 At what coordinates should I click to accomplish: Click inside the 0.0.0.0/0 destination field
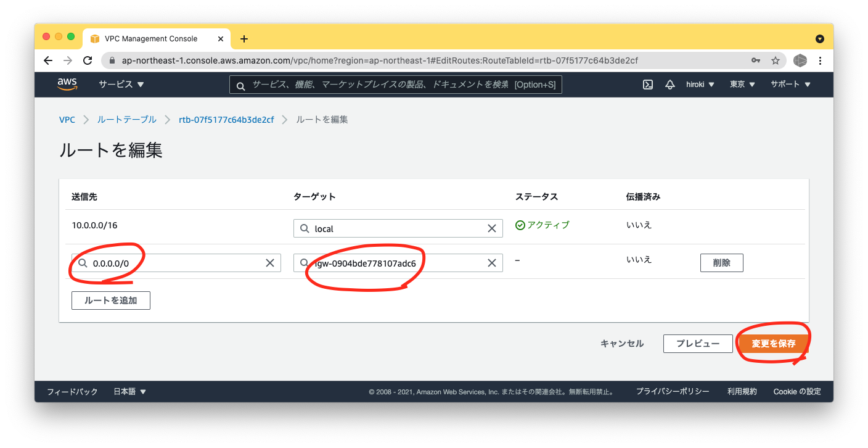click(173, 262)
